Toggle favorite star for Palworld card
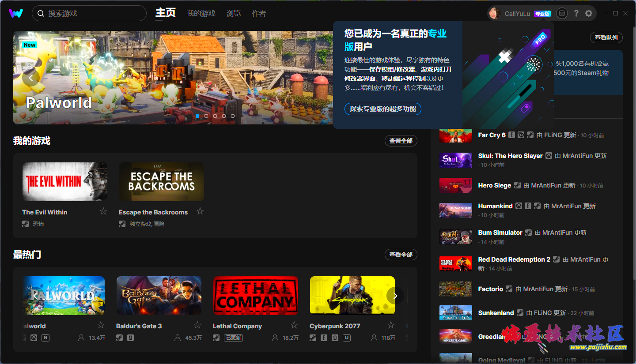 tap(101, 325)
